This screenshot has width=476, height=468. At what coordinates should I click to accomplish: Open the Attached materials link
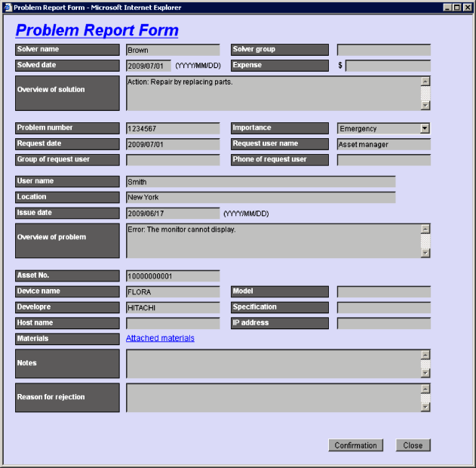pos(160,338)
